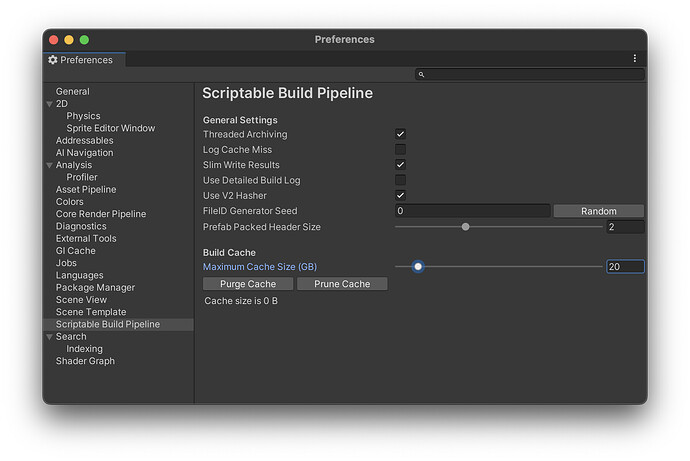Image resolution: width=690 pixels, height=461 pixels.
Task: Collapse the Analysis category arrow
Action: 49,165
